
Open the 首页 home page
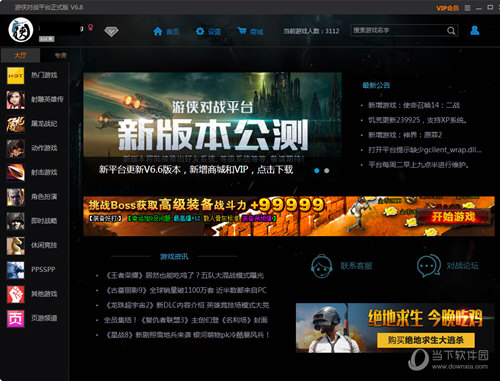click(x=166, y=31)
